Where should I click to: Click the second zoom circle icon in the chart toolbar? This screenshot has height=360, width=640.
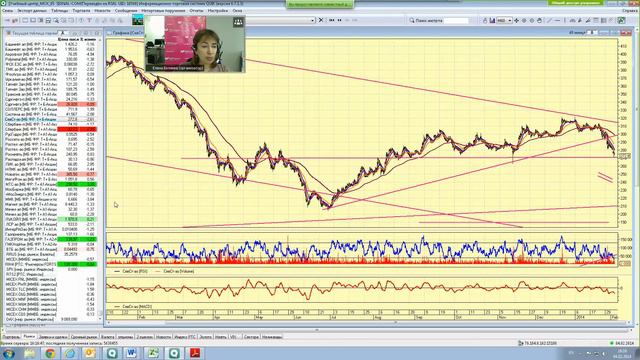532,20
